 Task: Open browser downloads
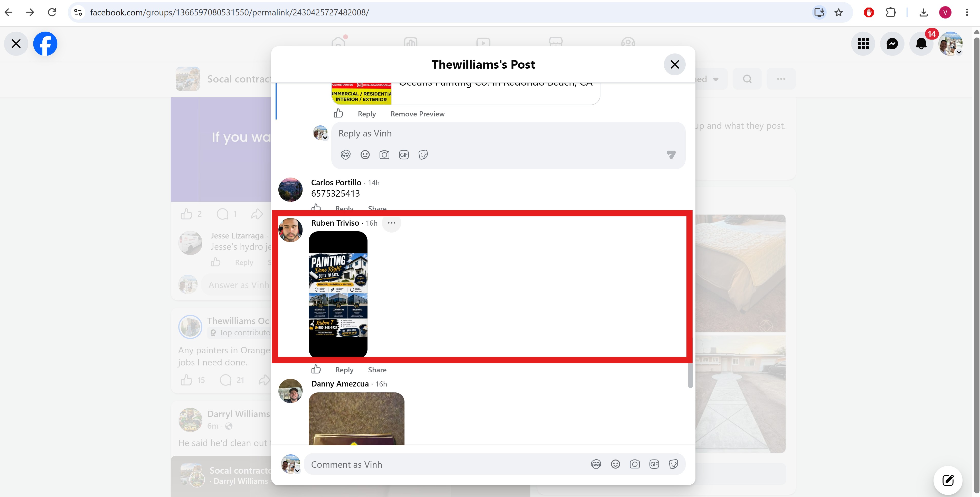coord(923,13)
